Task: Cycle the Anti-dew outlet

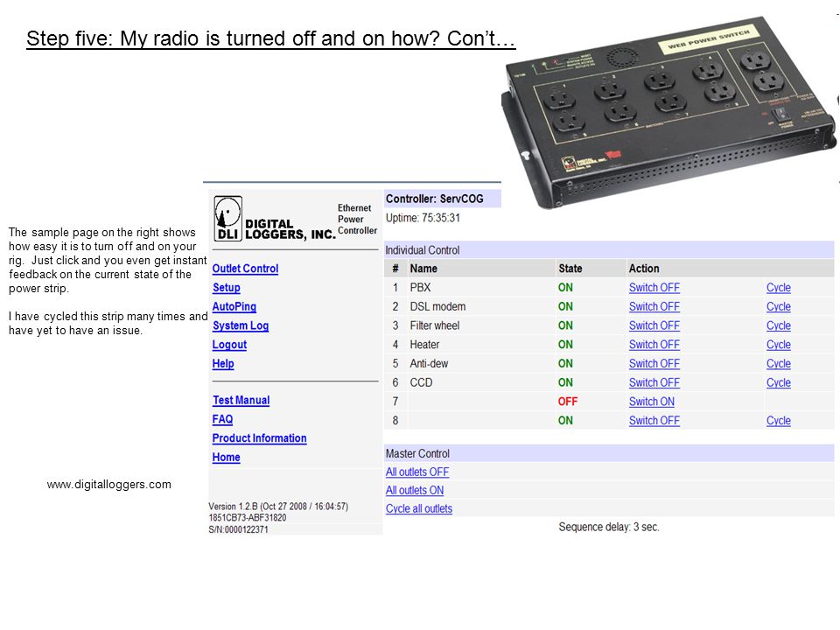Action: pyautogui.click(x=779, y=364)
